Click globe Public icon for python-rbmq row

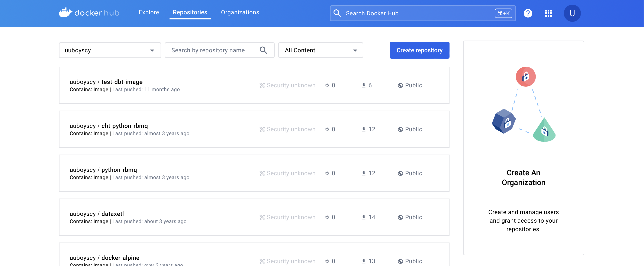(x=400, y=173)
